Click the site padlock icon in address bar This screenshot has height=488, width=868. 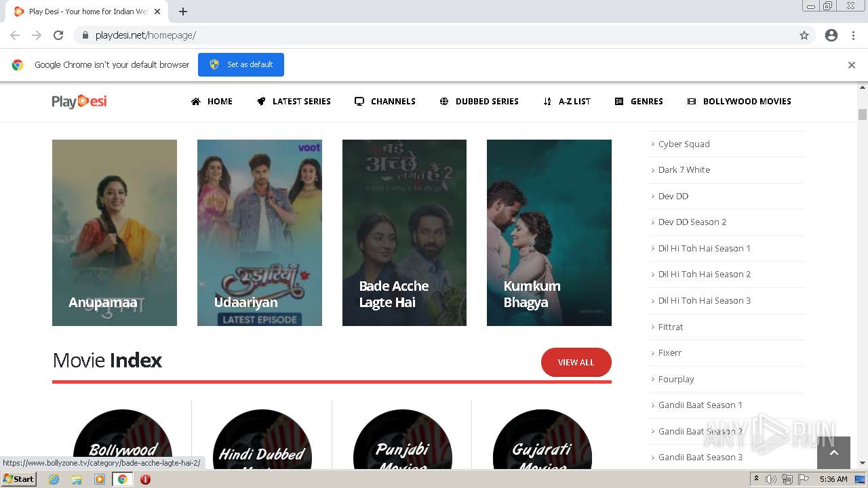85,35
